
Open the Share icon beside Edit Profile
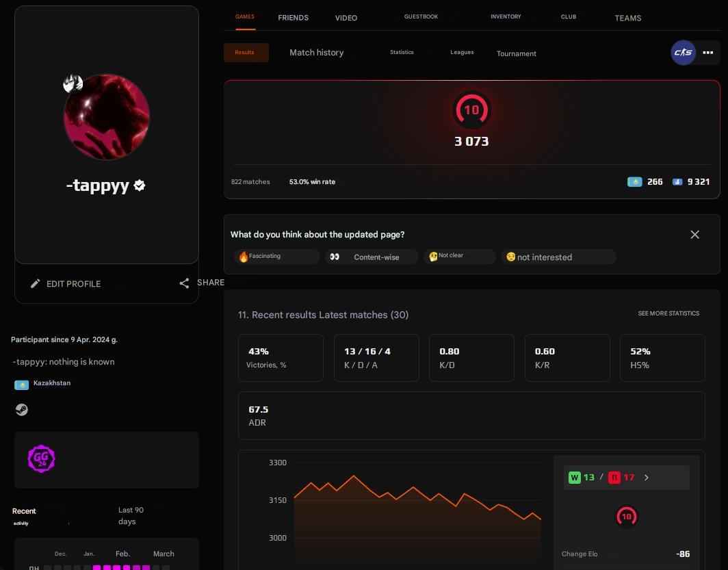[184, 283]
